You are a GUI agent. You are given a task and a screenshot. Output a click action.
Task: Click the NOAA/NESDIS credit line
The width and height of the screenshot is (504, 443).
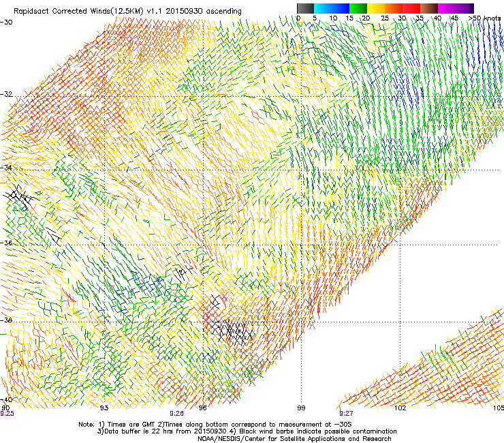tap(294, 439)
